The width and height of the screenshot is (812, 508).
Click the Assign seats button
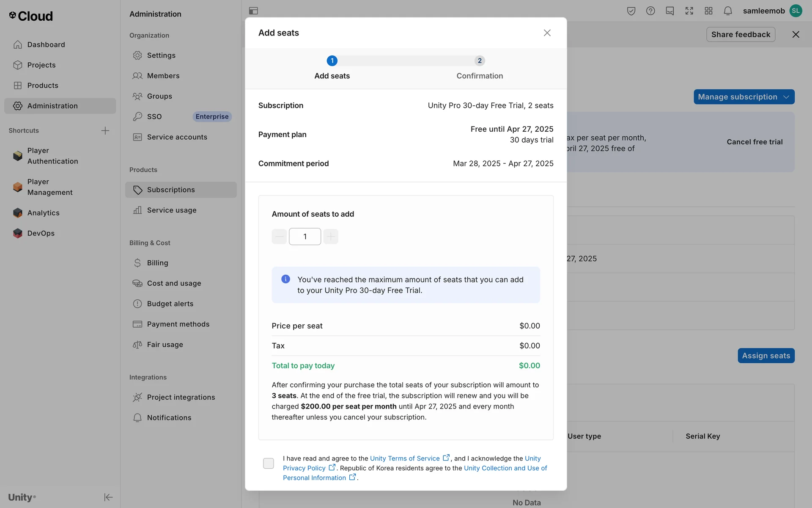tap(765, 356)
